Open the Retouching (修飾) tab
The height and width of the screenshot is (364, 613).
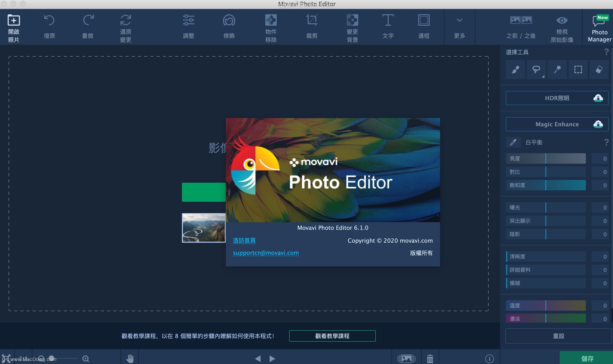229,27
